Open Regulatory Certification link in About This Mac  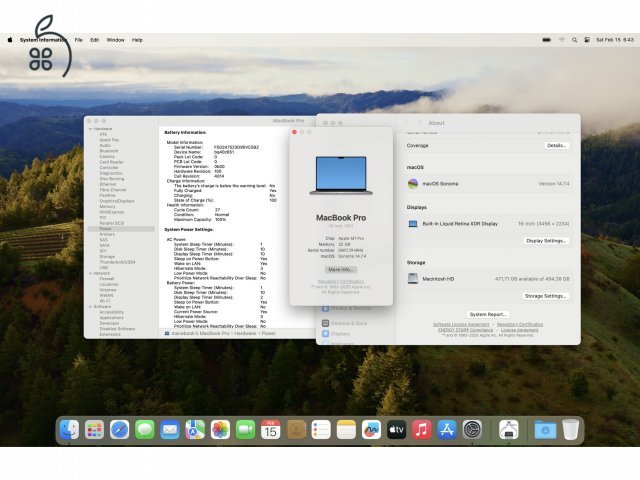click(341, 282)
